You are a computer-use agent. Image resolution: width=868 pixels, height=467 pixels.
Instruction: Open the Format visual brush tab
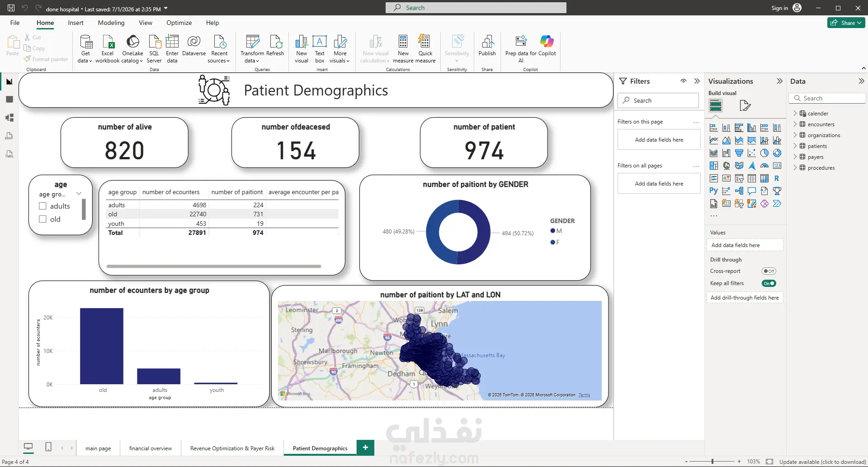coord(745,106)
